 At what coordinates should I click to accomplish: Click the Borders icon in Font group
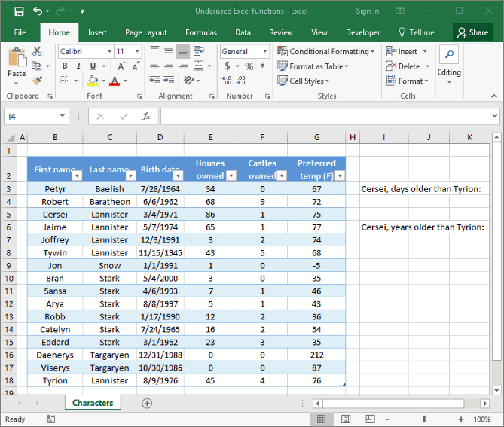pos(65,81)
